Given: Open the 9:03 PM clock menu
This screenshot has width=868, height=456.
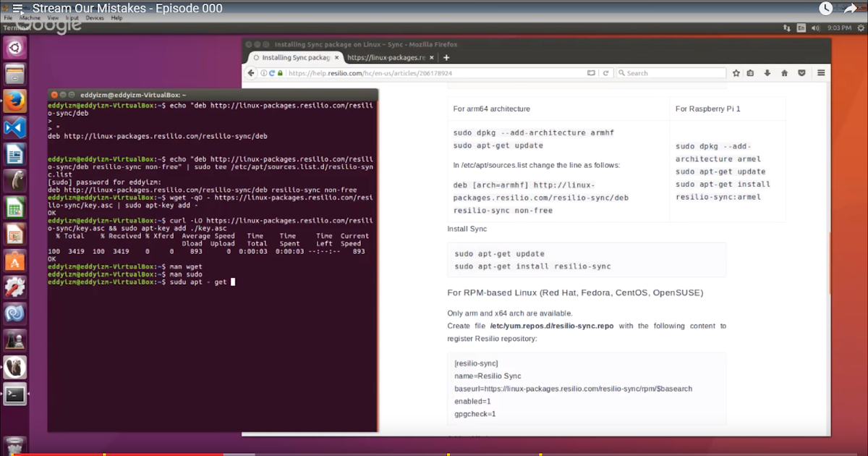Looking at the screenshot, I should pyautogui.click(x=839, y=28).
